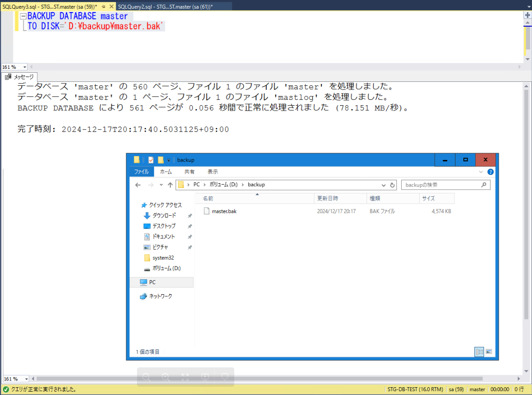The height and width of the screenshot is (395, 532).
Task: Select PC in navigation pane
Action: pos(162,282)
